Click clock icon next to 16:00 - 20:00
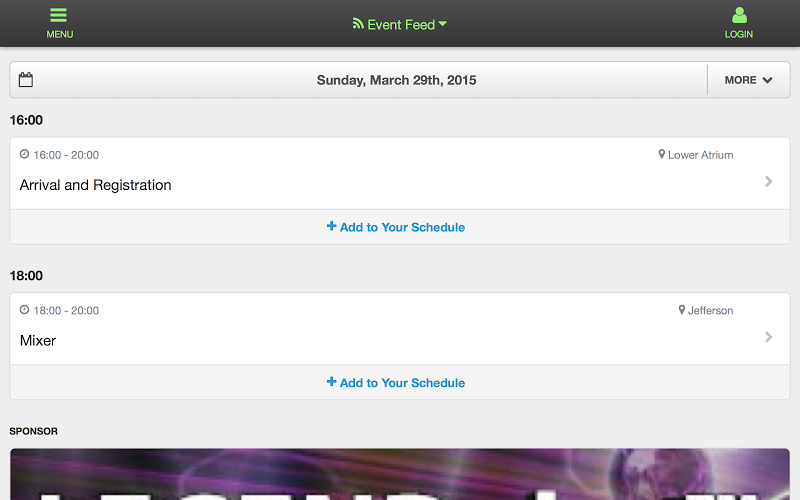Viewport: 800px width, 500px height. (x=24, y=154)
